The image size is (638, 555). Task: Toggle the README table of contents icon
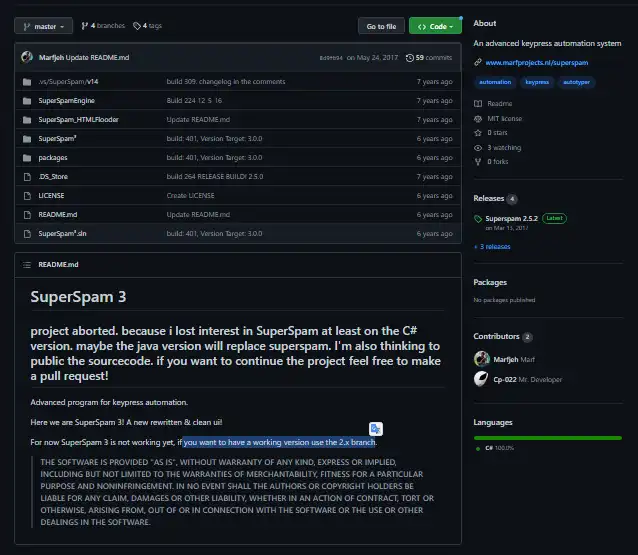(27, 265)
